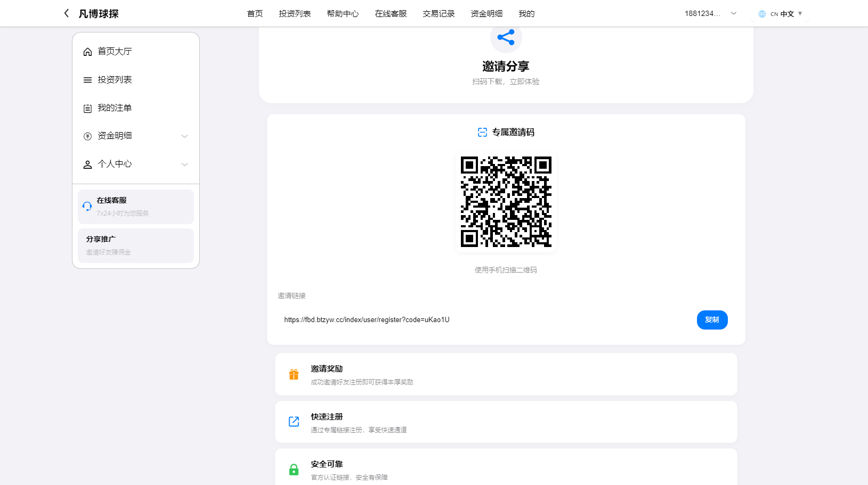Expand the sidebar 资金明细 chevron

tap(184, 136)
